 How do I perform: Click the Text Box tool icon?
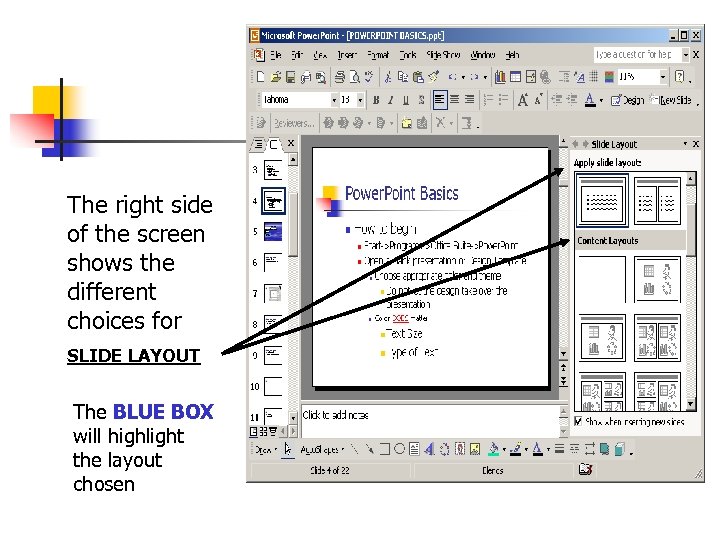coord(414,449)
